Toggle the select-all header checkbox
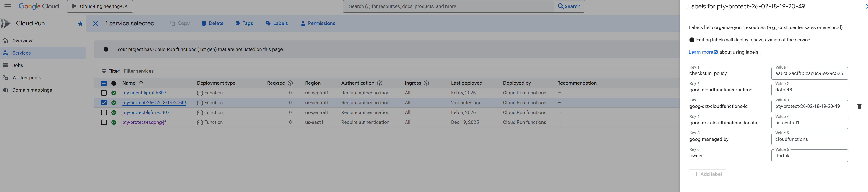The image size is (868, 192). point(104,83)
